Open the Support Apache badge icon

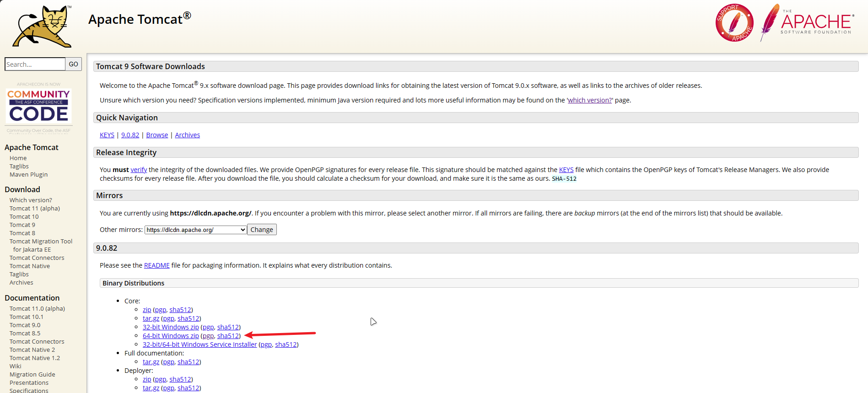(x=734, y=23)
